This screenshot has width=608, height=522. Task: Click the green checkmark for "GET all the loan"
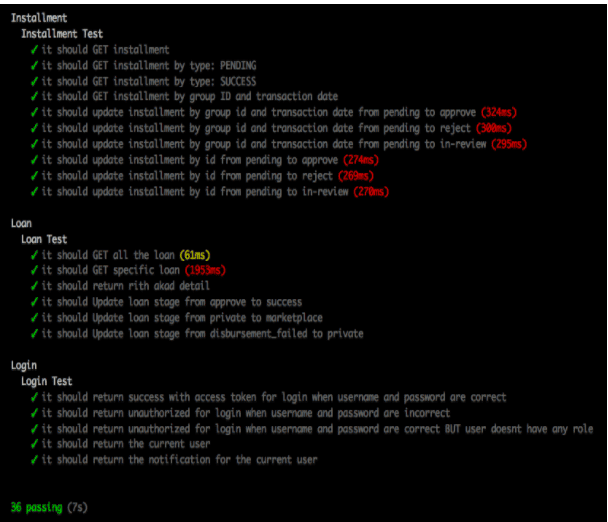point(35,255)
